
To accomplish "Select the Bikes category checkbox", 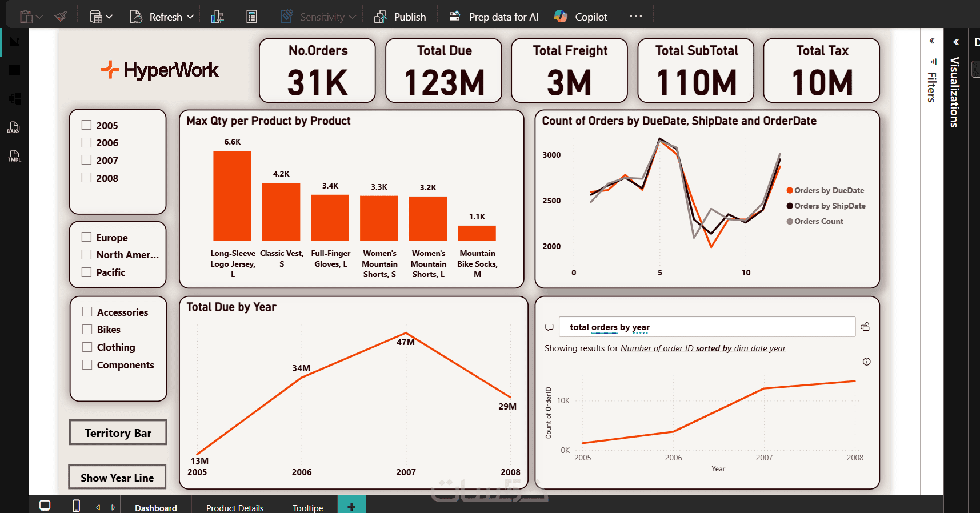I will point(87,329).
